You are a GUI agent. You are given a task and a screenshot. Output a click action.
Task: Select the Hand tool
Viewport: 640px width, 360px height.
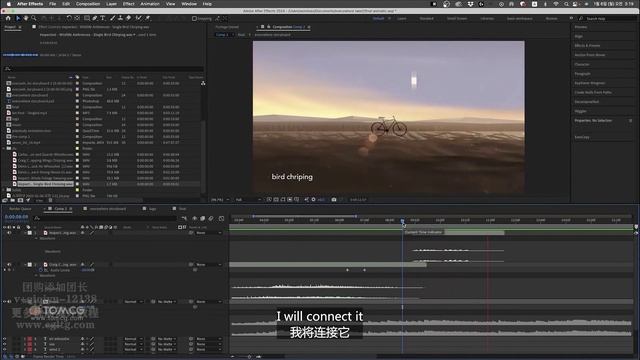pos(26,18)
